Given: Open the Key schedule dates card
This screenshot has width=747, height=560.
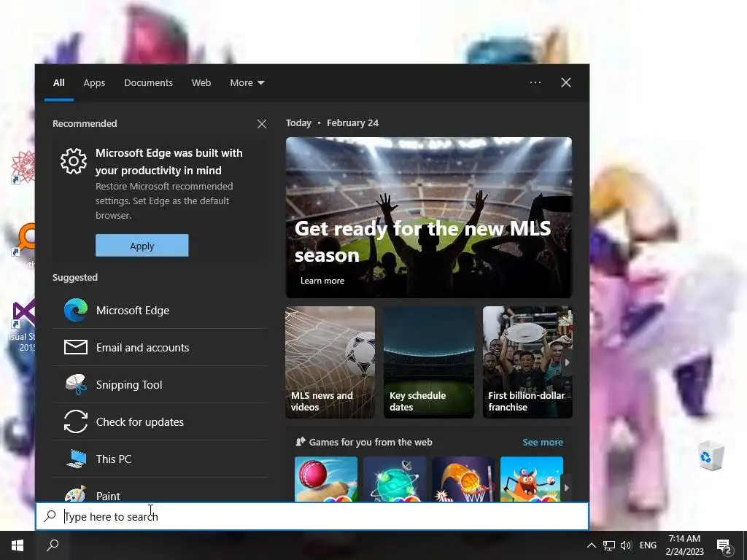Looking at the screenshot, I should 429,362.
